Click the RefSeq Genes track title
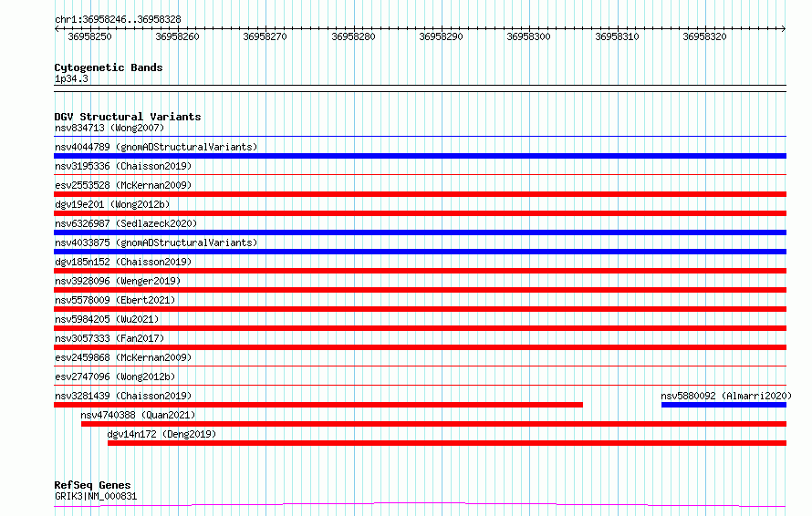The image size is (812, 516). (92, 485)
